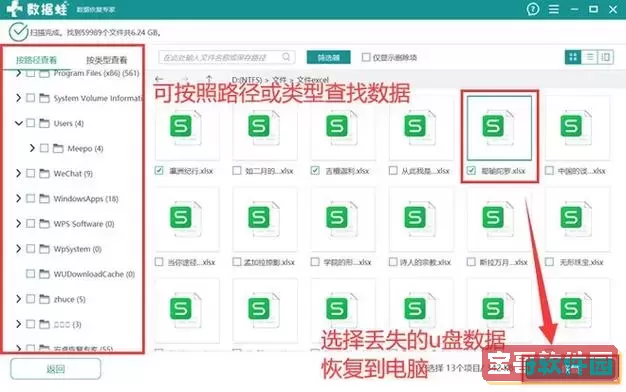Expand the Program Files (x86) folder
Screen dimensions: 626x392
tap(18, 73)
